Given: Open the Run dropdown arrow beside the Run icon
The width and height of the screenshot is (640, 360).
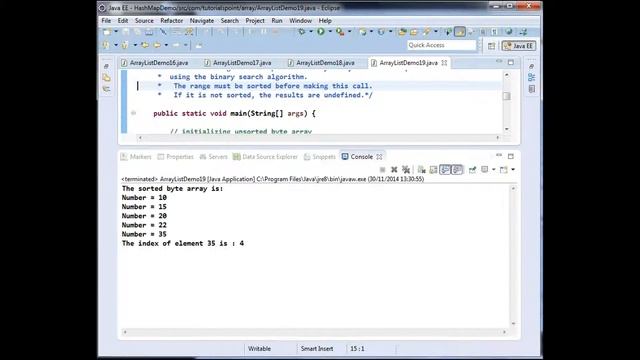Looking at the screenshot, I should point(330,31).
